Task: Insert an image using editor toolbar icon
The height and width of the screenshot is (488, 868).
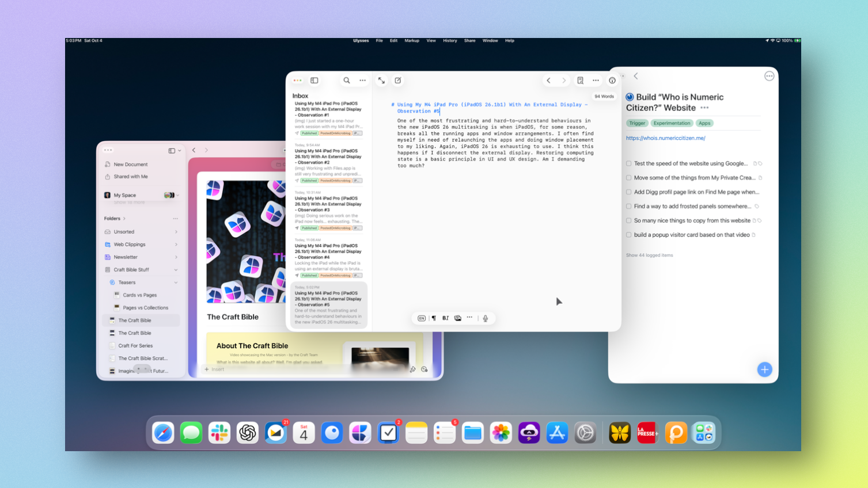Action: tap(458, 318)
